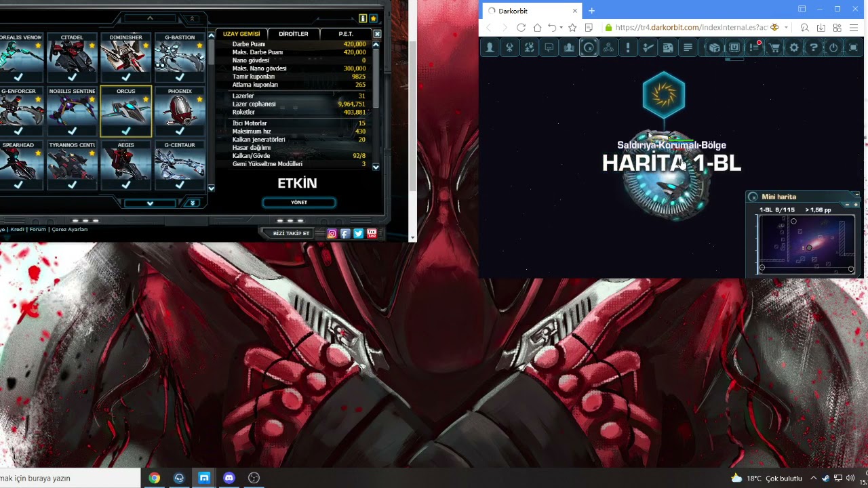
Task: Open the log lines icon in game toolbar
Action: (x=688, y=47)
